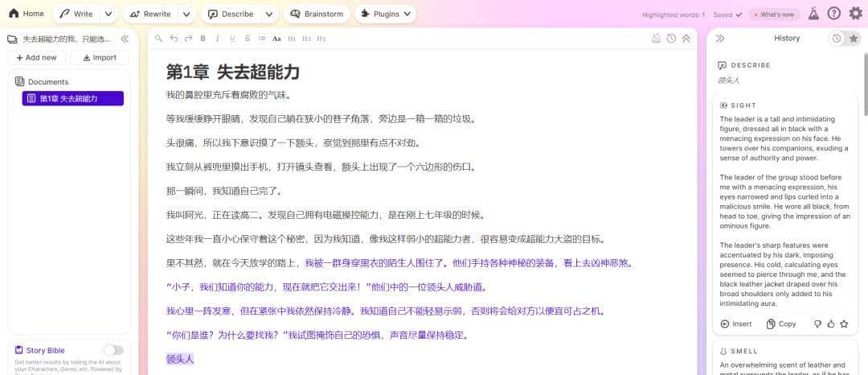868x375 pixels.
Task: Switch History panel to clock view
Action: (x=837, y=38)
